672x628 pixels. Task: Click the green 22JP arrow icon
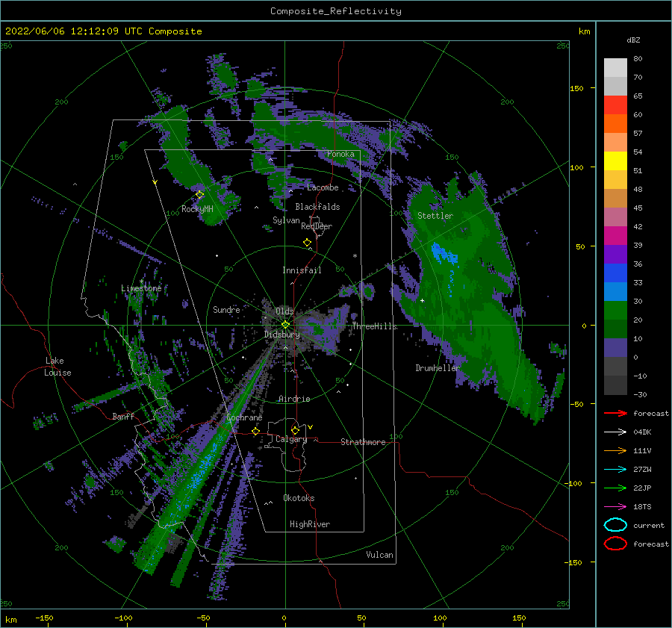615,488
